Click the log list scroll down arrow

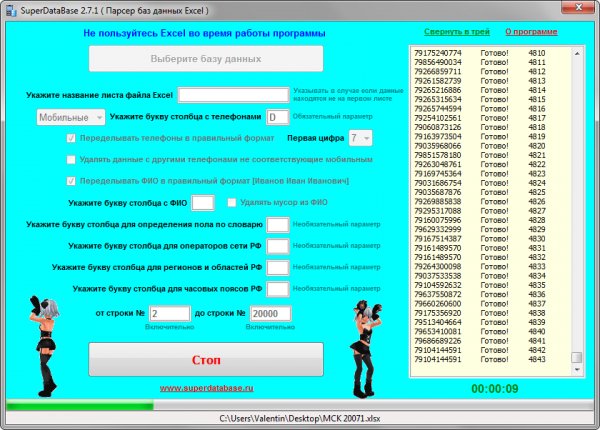click(x=577, y=370)
